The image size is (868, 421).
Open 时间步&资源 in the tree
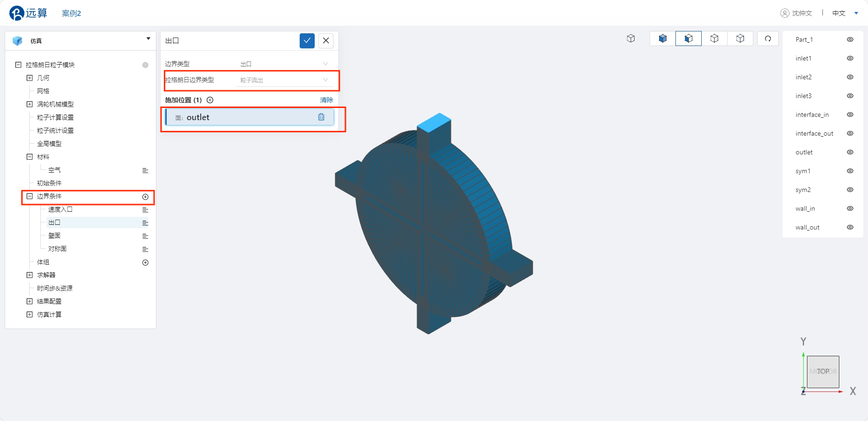(x=55, y=288)
